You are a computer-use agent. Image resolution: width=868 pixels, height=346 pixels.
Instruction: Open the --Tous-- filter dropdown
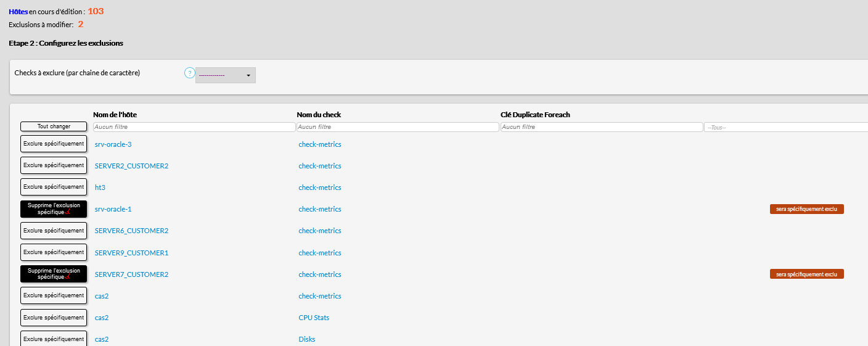785,127
